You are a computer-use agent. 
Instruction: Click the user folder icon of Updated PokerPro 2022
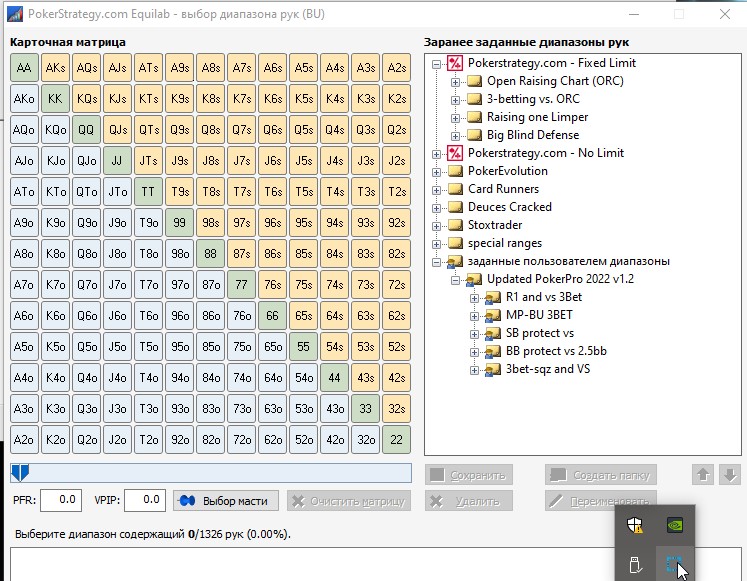click(x=474, y=280)
